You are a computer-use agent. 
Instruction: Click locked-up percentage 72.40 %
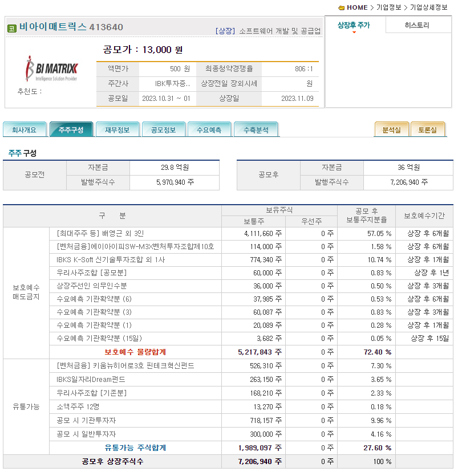tap(377, 352)
